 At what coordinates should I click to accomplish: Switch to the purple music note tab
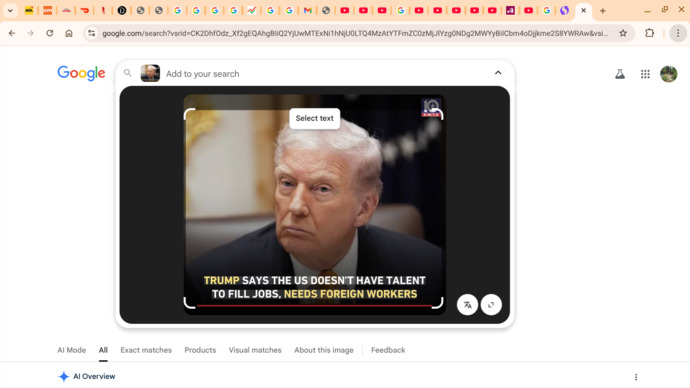(510, 11)
